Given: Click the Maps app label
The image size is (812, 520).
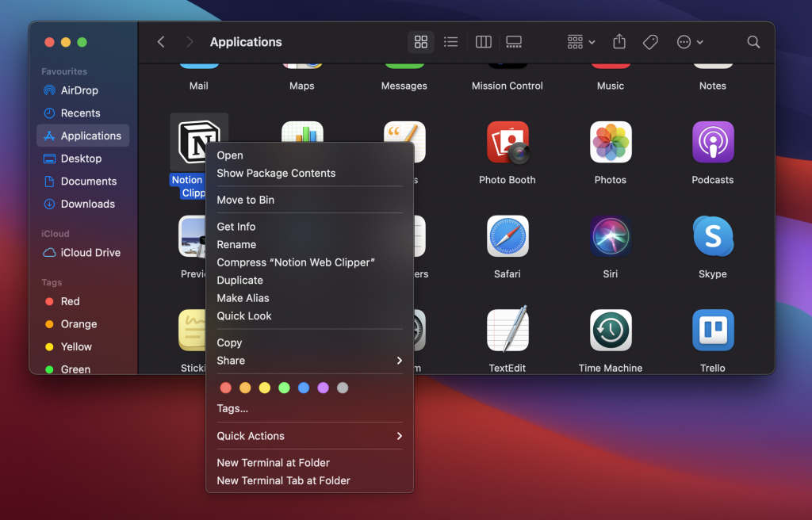Looking at the screenshot, I should (x=302, y=86).
